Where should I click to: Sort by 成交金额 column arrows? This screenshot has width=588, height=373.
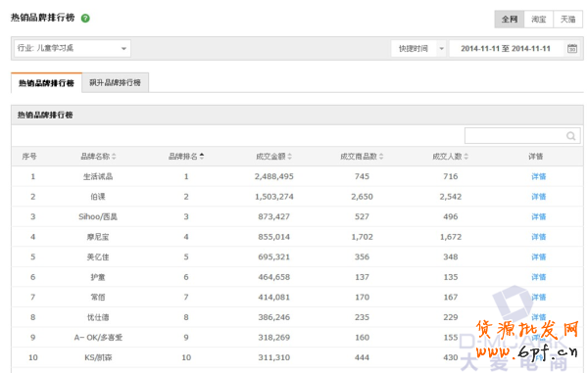[289, 157]
